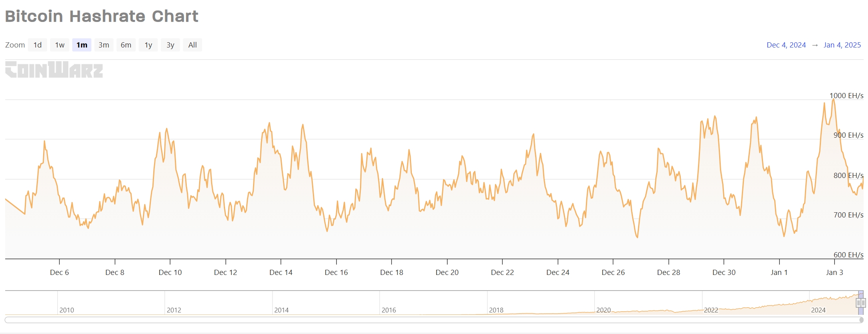Image resolution: width=868 pixels, height=334 pixels.
Task: Select the 1w zoom option
Action: (x=60, y=45)
